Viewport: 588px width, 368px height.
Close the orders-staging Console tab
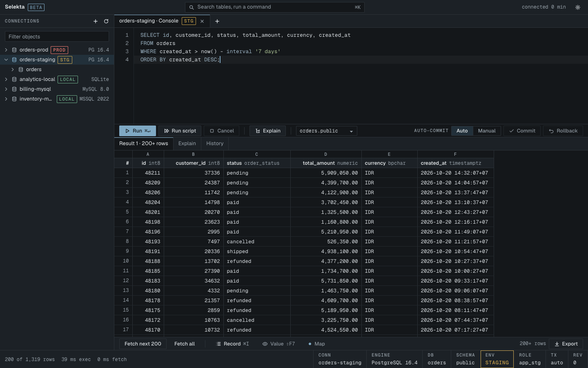click(202, 21)
